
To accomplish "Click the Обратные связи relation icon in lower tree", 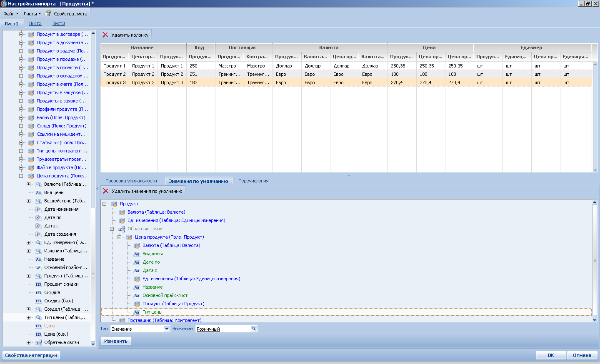I will click(122, 229).
